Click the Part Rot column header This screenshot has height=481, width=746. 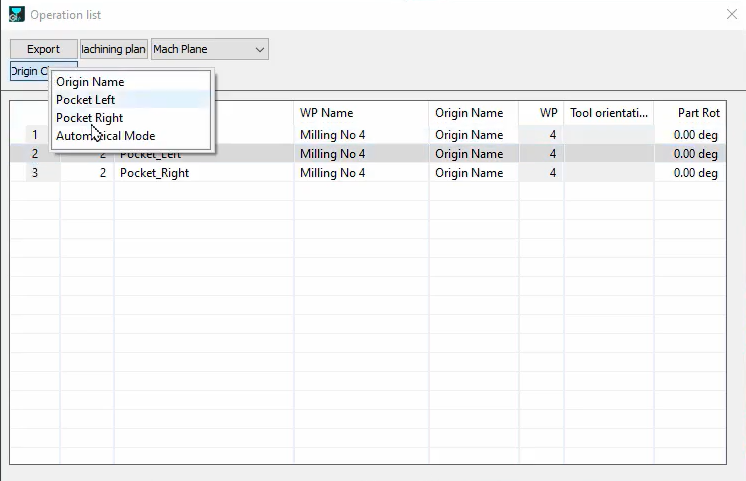click(690, 113)
